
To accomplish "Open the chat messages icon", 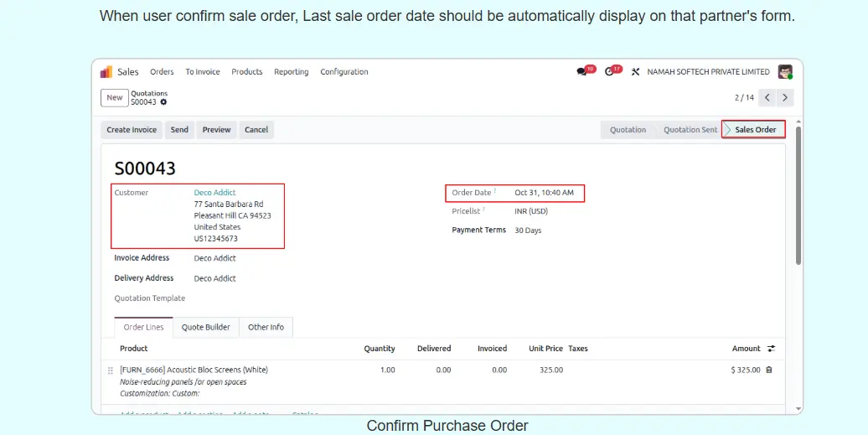I will pos(581,72).
